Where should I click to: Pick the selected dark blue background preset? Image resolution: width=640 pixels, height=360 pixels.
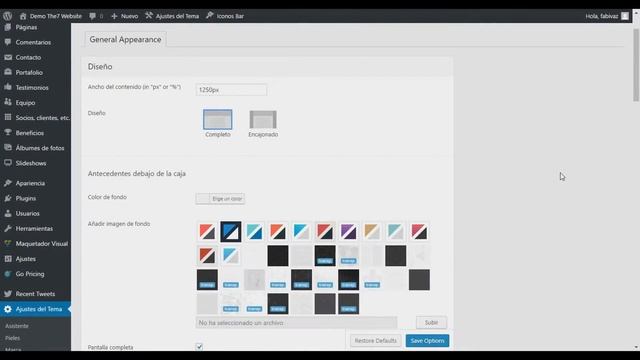(x=231, y=231)
